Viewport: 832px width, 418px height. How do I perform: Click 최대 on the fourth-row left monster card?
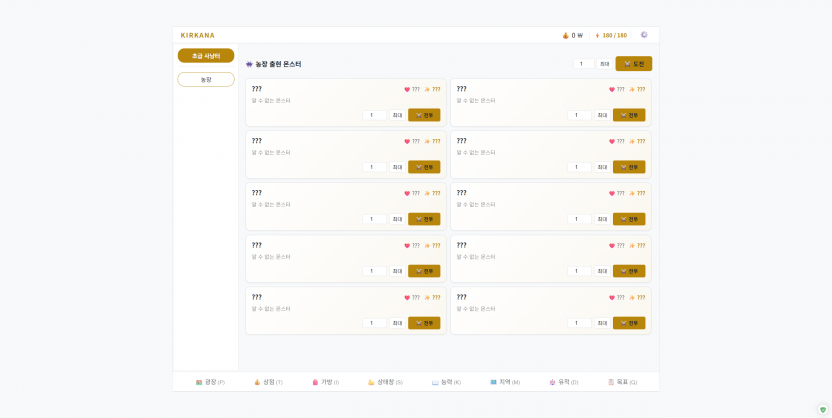[397, 271]
